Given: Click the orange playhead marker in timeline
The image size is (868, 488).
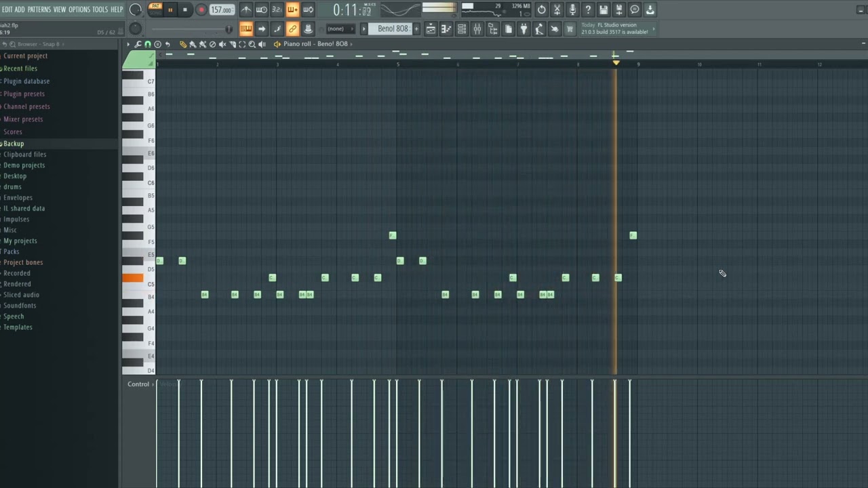Looking at the screenshot, I should [616, 62].
